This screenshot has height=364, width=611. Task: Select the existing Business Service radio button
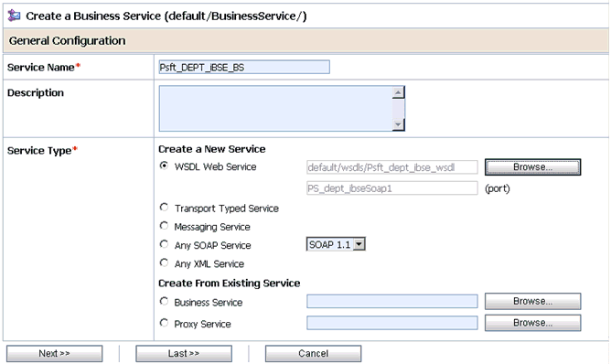[x=164, y=302]
